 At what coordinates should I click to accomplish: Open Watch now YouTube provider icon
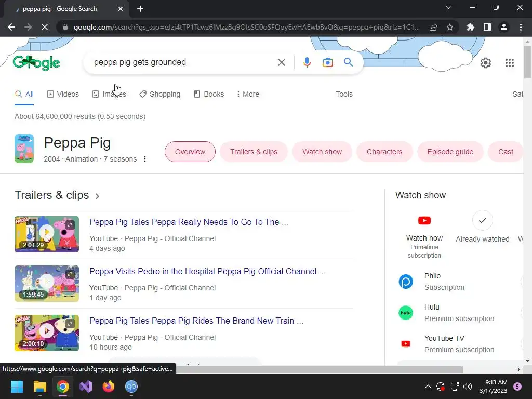pyautogui.click(x=424, y=220)
